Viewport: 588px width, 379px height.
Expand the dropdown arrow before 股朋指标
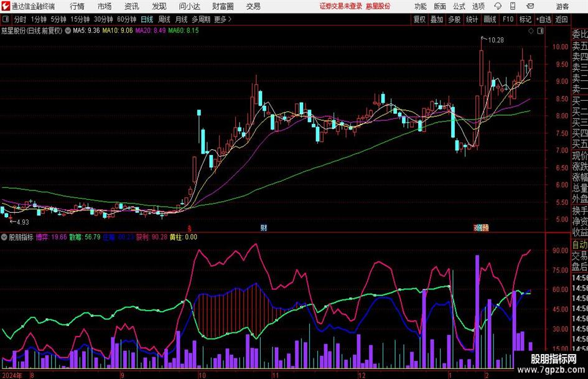point(4,237)
